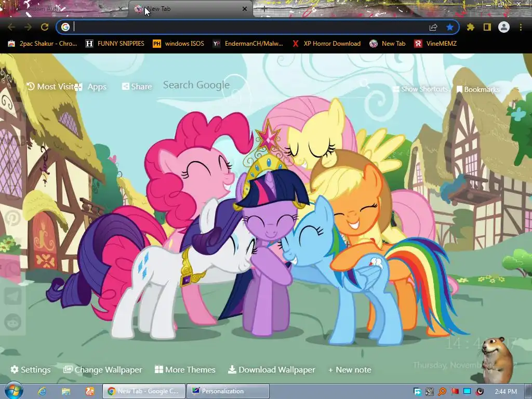The image size is (532, 399).
Task: Open the EndermanCH/Malw... bookmark
Action: pyautogui.click(x=248, y=44)
